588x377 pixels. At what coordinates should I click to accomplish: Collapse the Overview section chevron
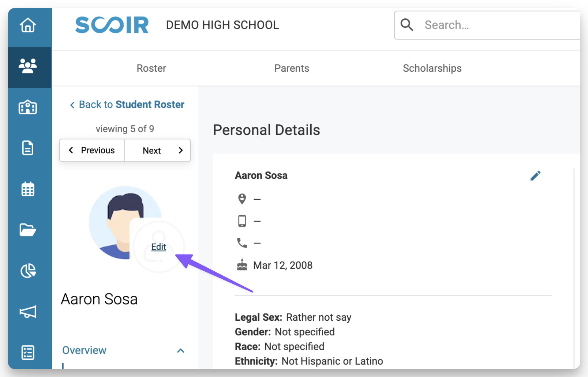point(180,351)
